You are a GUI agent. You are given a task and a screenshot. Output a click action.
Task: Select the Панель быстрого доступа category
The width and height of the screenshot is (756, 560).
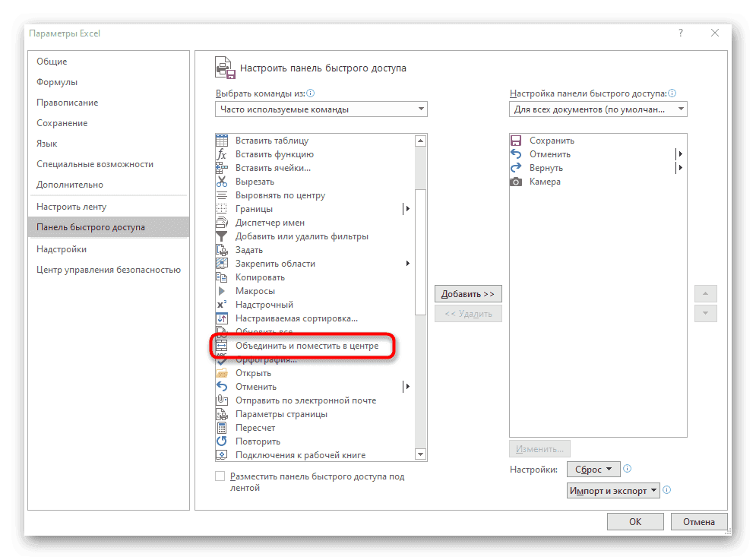coord(109,226)
